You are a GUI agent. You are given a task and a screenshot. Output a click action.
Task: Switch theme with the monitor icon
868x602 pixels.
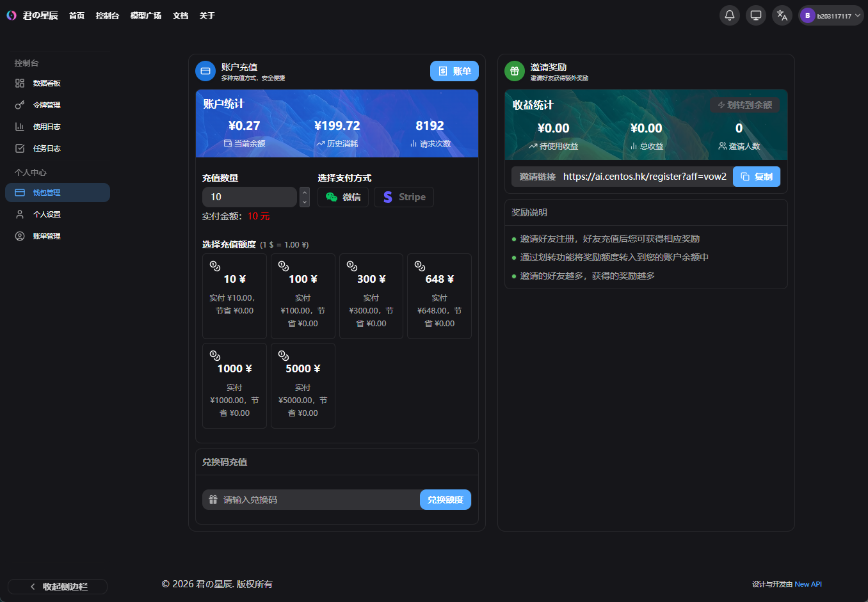[756, 15]
